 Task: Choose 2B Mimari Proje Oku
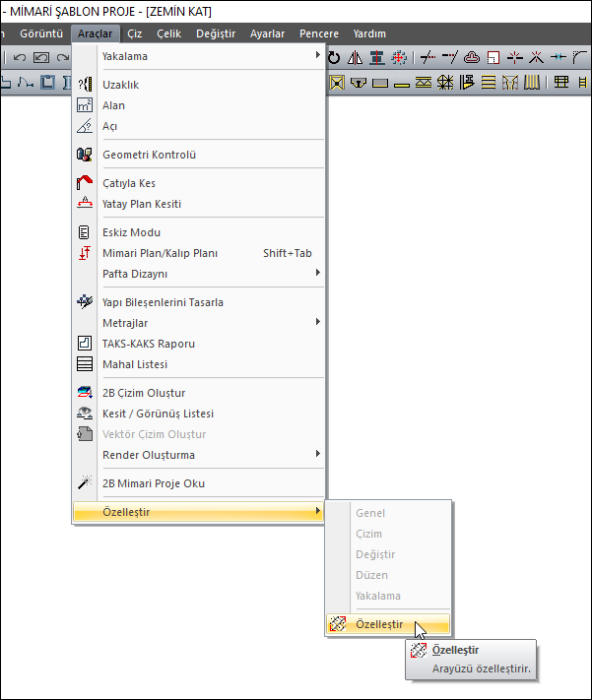click(199, 483)
